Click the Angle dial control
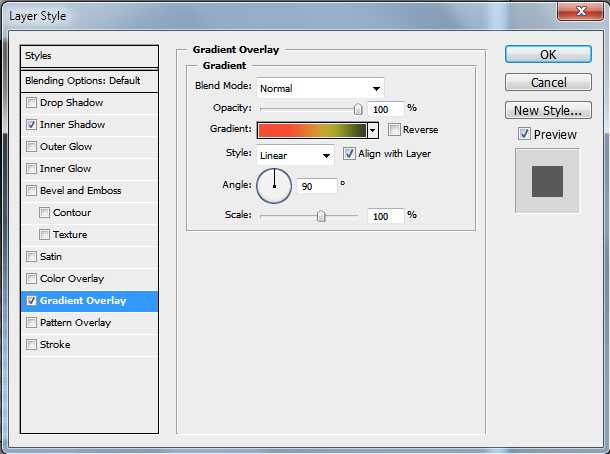 point(274,186)
